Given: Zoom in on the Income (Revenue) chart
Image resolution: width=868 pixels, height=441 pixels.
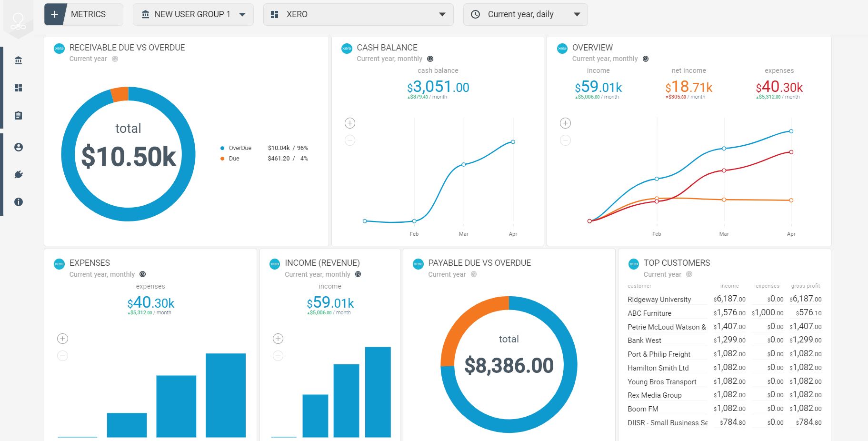Looking at the screenshot, I should coord(278,339).
